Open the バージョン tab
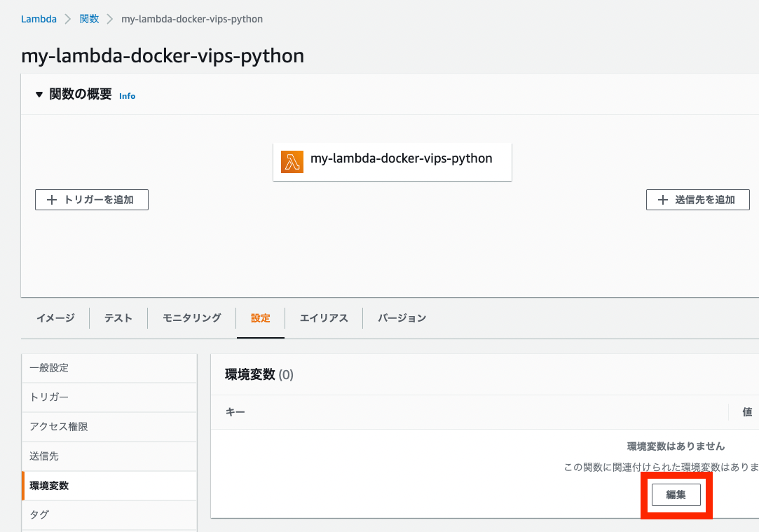Image resolution: width=759 pixels, height=532 pixels. (x=402, y=318)
